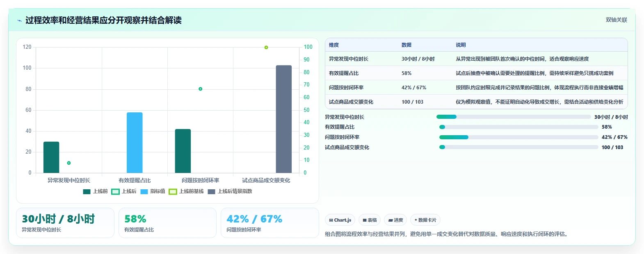The image size is (644, 254).
Task: Click table value 58%
Action: (406, 73)
